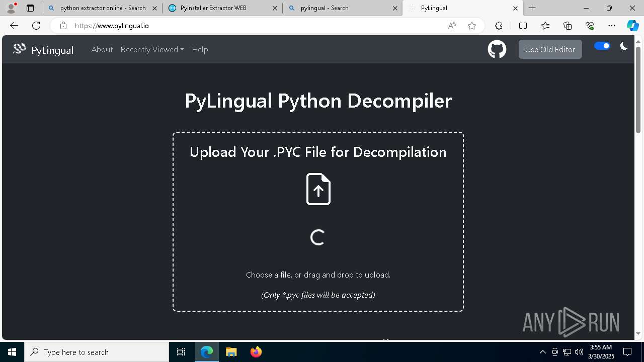The height and width of the screenshot is (362, 644).
Task: Add this page to favorites
Action: (472, 26)
